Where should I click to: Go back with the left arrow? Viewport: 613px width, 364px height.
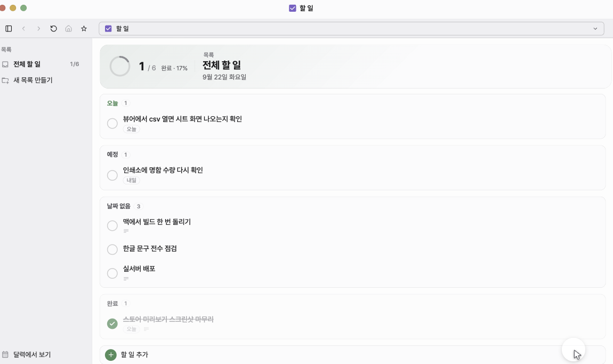[24, 29]
